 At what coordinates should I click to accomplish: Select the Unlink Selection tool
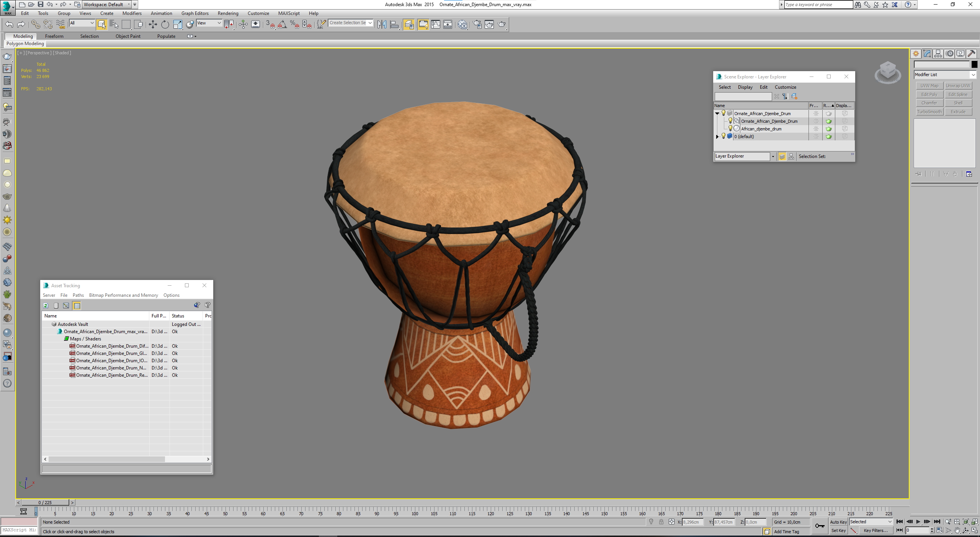(x=48, y=24)
